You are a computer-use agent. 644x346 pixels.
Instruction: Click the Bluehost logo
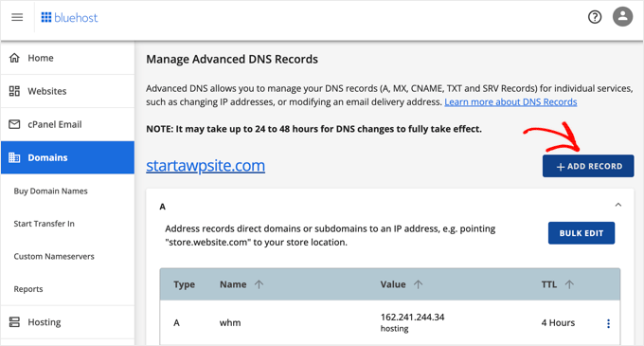click(x=69, y=18)
